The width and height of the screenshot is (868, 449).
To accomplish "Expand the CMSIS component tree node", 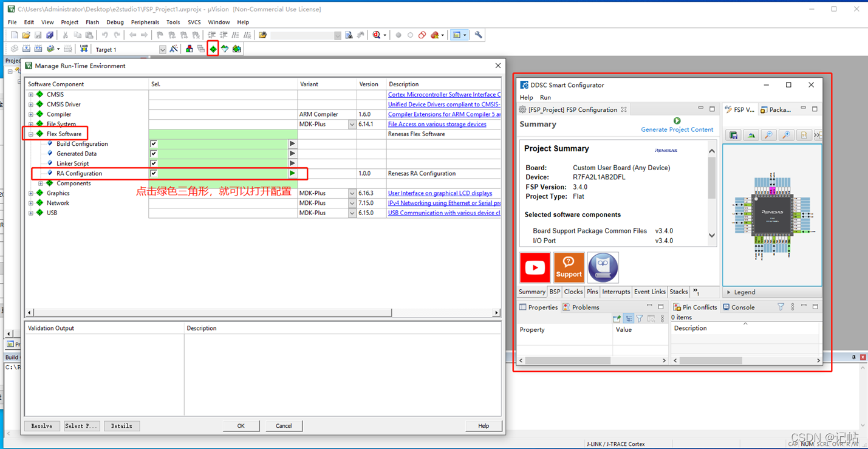I will [x=31, y=95].
